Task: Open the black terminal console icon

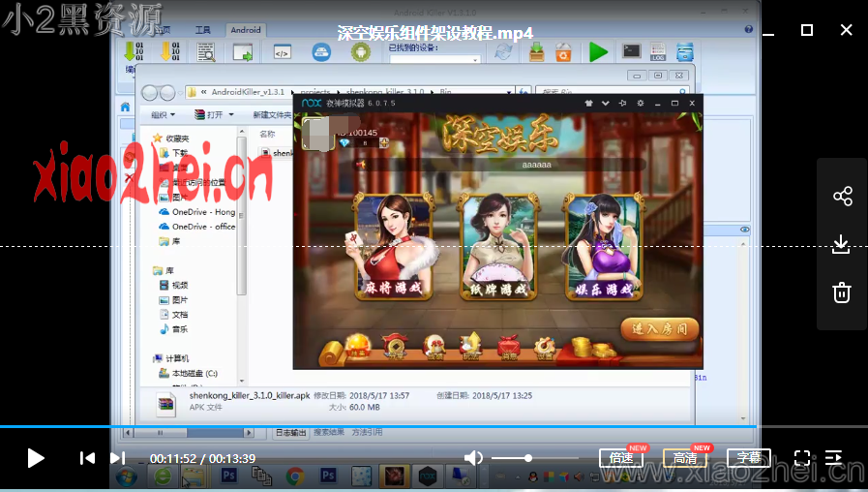Action: 631,51
